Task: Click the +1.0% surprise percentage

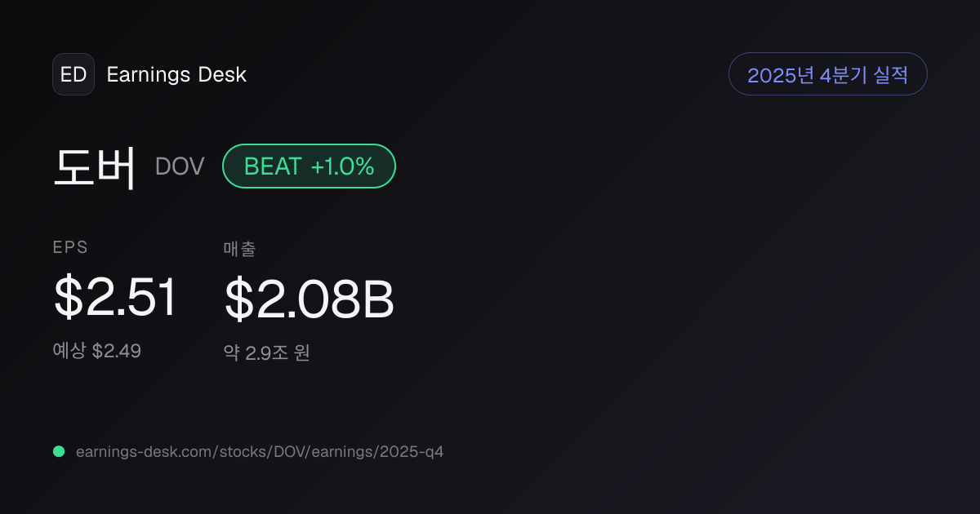Action: click(x=342, y=166)
